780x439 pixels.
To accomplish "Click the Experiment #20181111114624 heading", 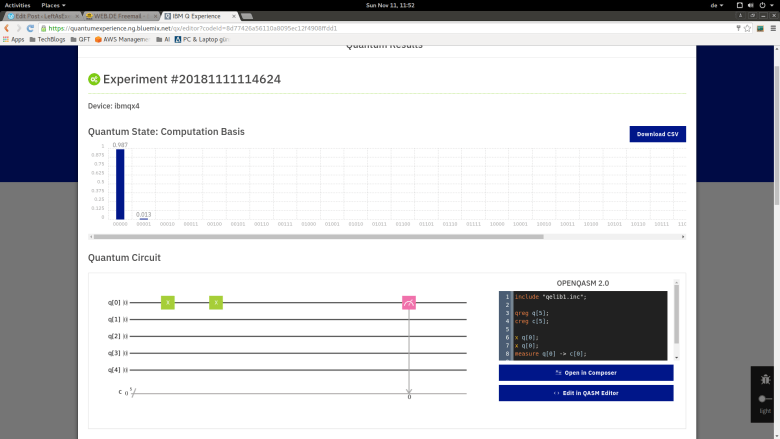I will tap(192, 79).
